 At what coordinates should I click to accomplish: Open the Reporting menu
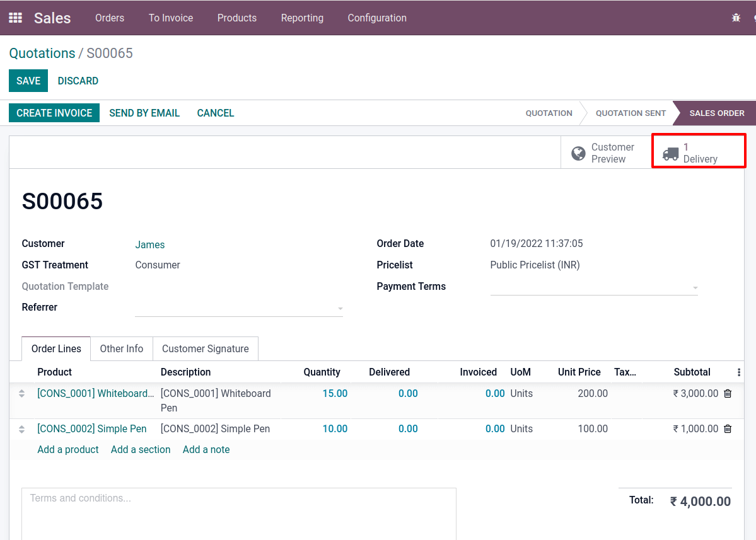[302, 18]
